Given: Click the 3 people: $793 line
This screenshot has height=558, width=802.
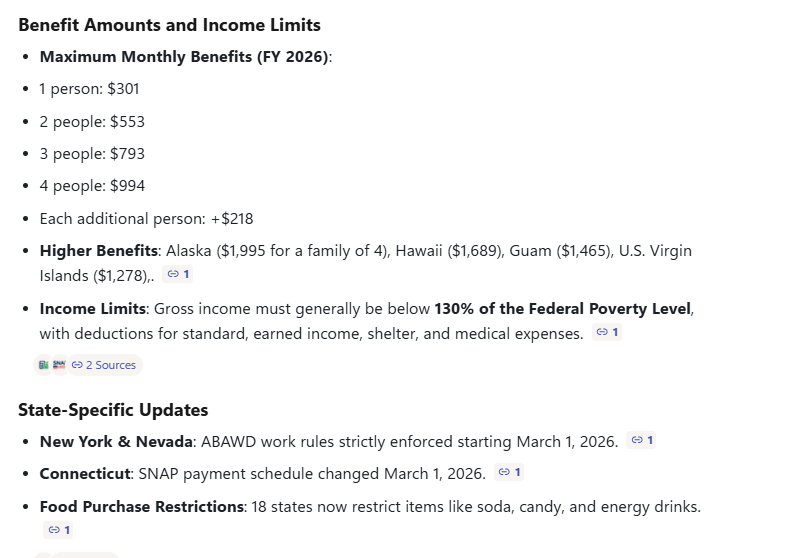Looking at the screenshot, I should [92, 154].
